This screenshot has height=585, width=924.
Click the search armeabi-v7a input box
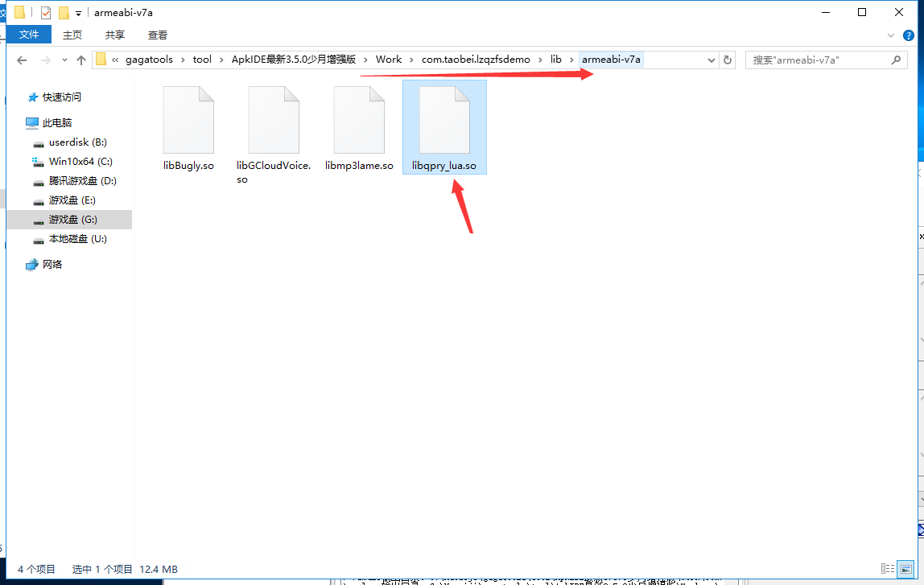(817, 60)
